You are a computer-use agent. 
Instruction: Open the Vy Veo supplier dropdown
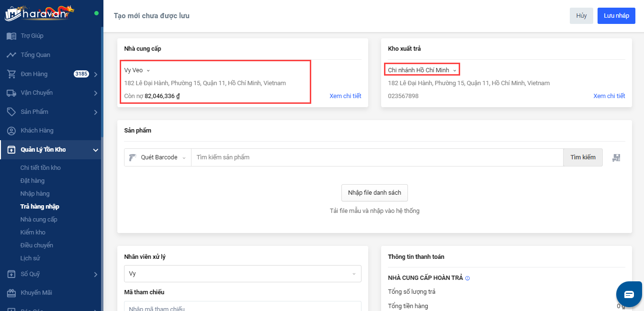click(137, 70)
